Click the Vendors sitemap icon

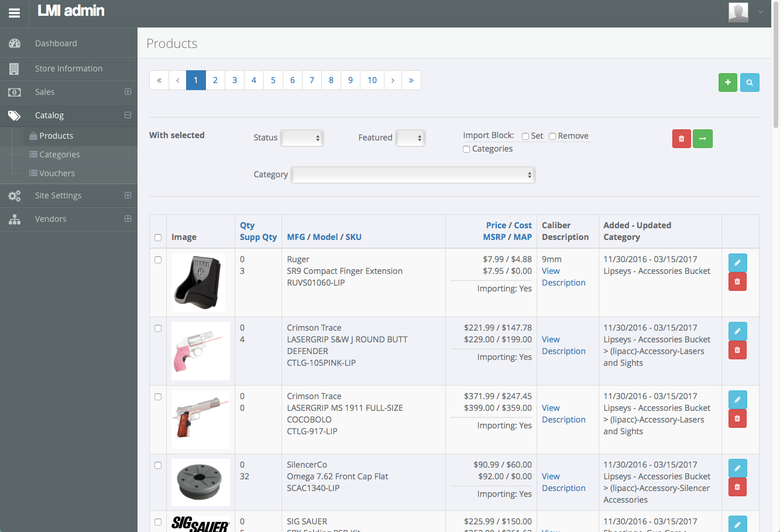pyautogui.click(x=15, y=219)
